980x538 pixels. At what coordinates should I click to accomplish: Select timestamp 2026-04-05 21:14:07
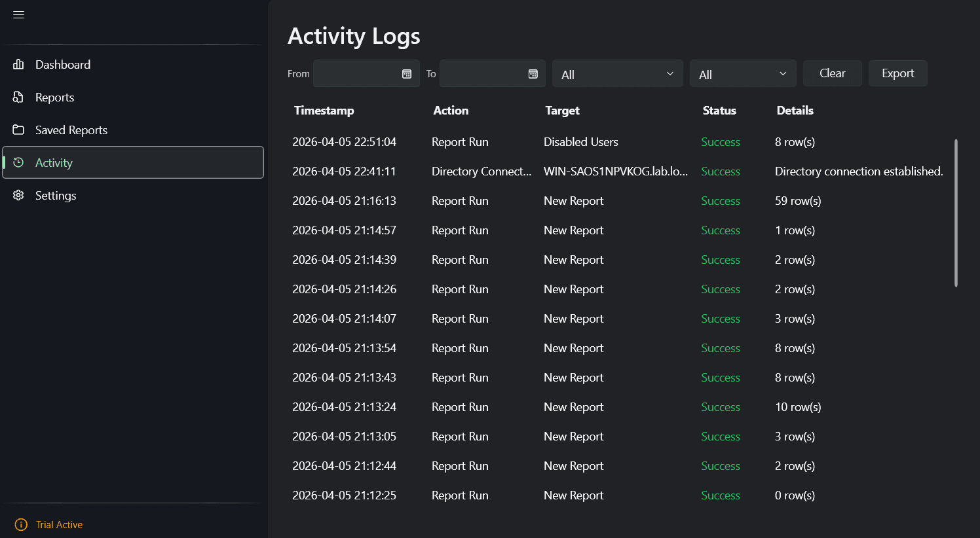[344, 318]
